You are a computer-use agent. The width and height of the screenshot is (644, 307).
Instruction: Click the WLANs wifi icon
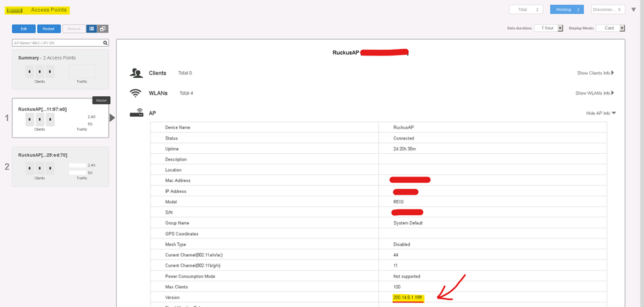pos(136,93)
